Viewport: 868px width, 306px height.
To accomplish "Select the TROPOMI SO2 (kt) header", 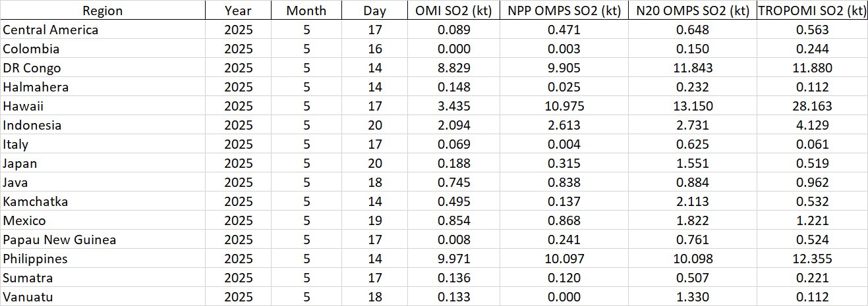I will click(x=812, y=11).
